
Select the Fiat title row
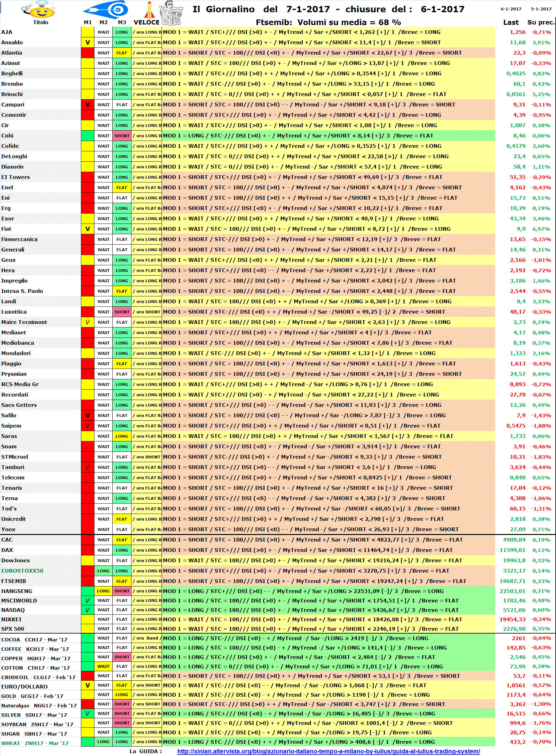6,229
